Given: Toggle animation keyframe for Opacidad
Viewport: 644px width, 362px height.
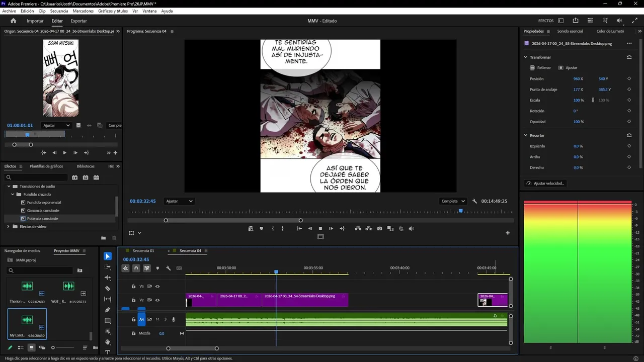Looking at the screenshot, I should tap(629, 122).
